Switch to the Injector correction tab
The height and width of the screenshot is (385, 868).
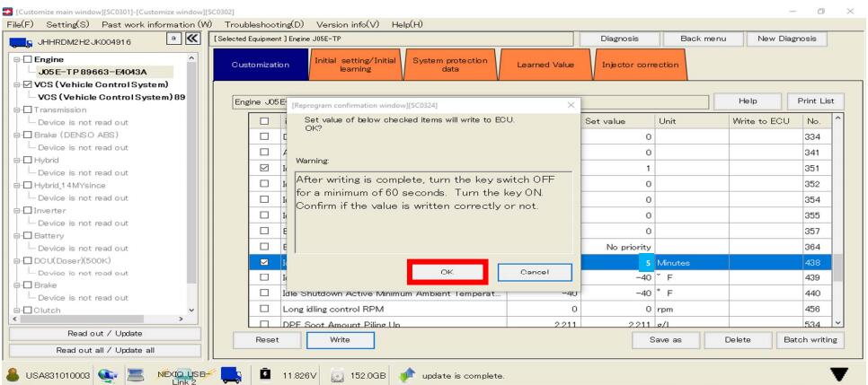[x=640, y=65]
